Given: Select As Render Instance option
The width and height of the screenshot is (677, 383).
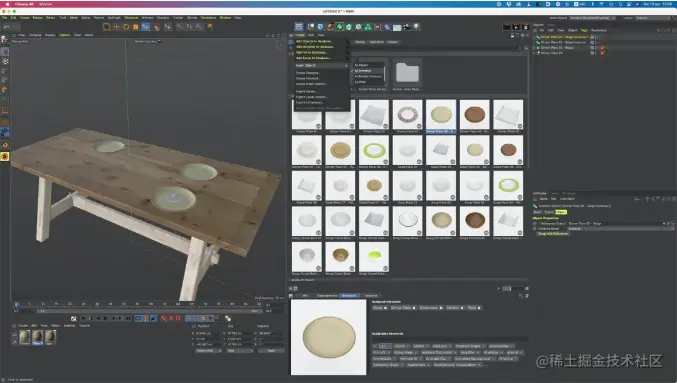Looking at the screenshot, I should pos(368,76).
